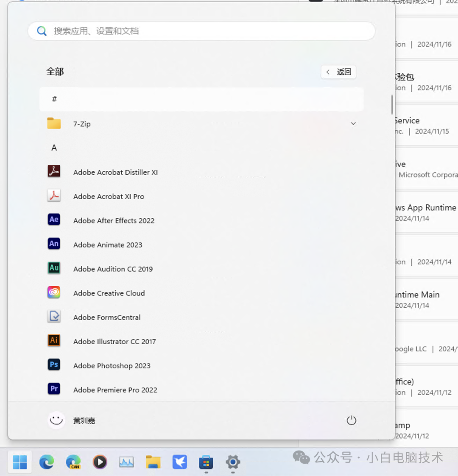Focus the search apps, settings, documents field
458x476 pixels.
(201, 31)
